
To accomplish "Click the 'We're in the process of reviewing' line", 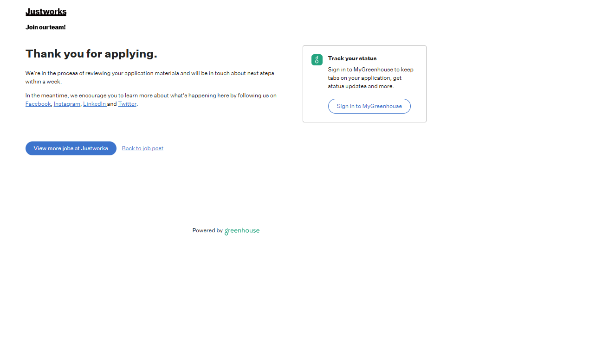I will coord(149,73).
